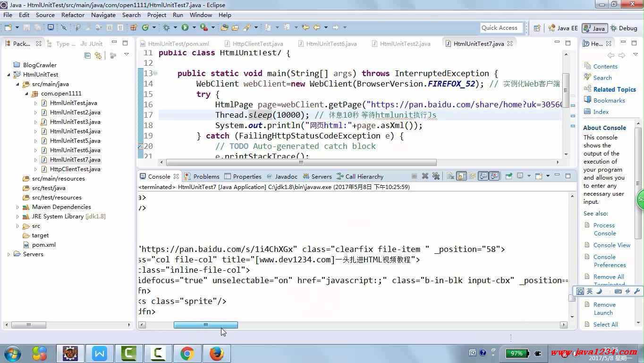
Task: Click the External Tools run icon
Action: [x=204, y=27]
